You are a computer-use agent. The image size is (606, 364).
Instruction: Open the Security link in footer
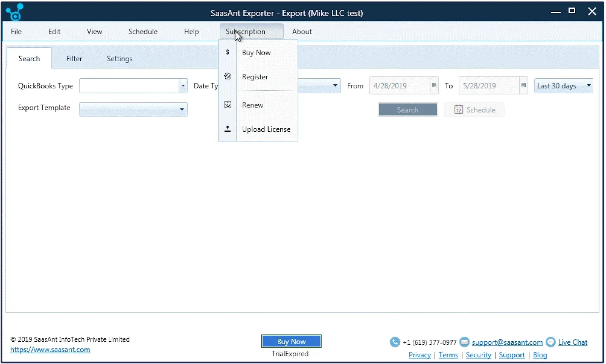point(478,355)
